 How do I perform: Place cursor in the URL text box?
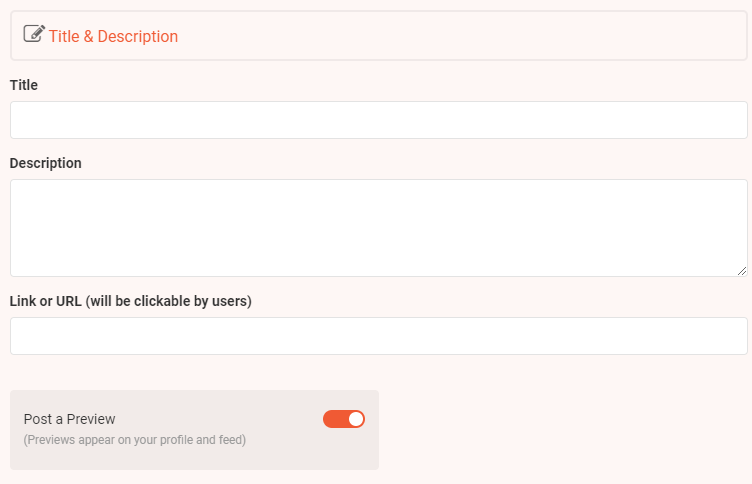point(300,336)
